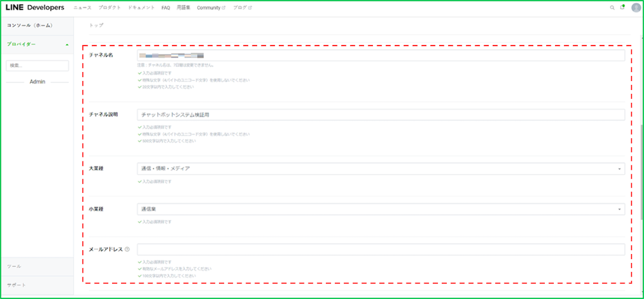Screen dimensions: 644x299
Task: Click '有効なメールアドレスを入力してください' validation text
Action: [x=176, y=269]
